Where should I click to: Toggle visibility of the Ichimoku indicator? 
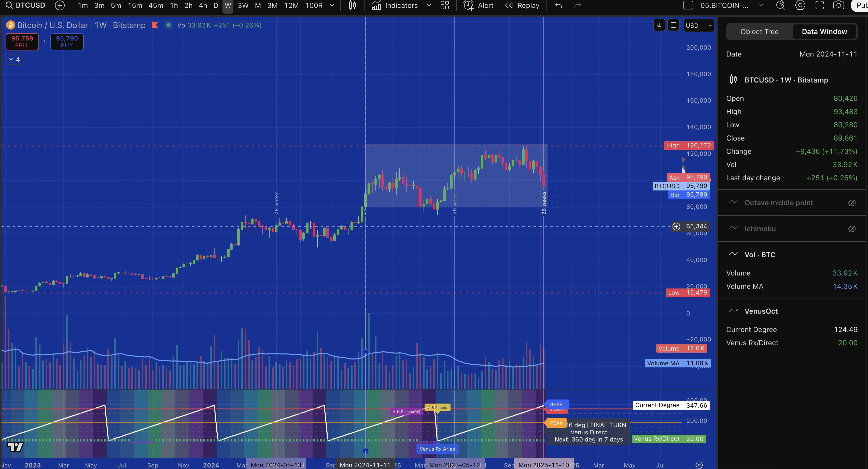coord(852,229)
